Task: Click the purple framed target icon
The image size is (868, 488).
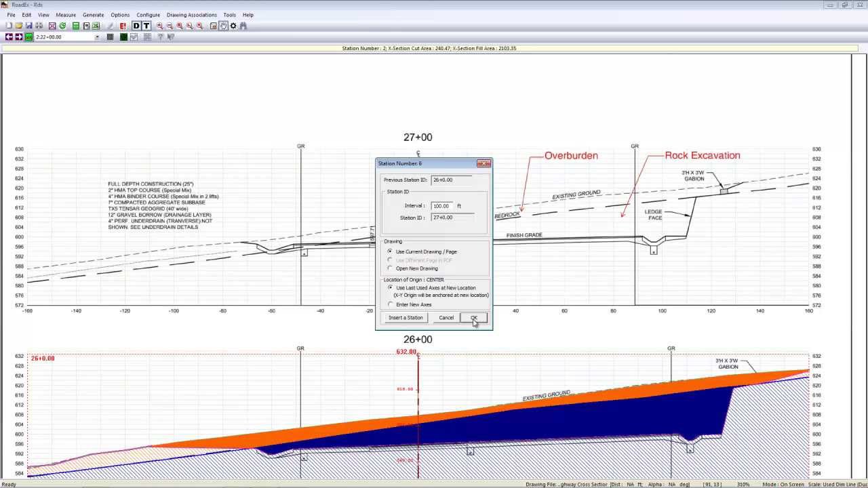Action: [x=52, y=26]
